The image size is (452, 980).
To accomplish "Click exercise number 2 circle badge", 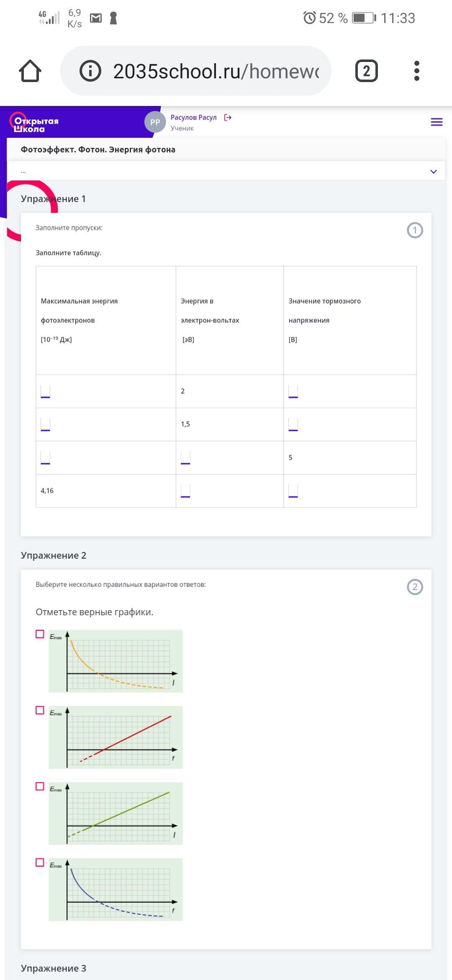I will [415, 587].
